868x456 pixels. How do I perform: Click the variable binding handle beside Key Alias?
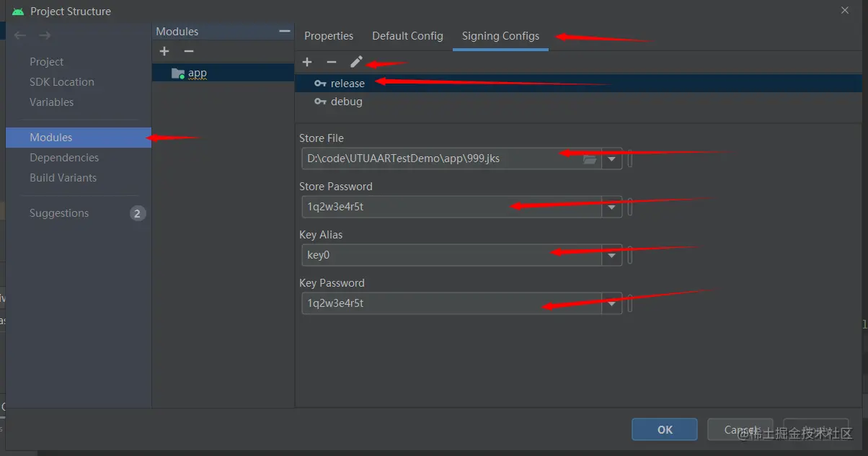[x=630, y=256]
